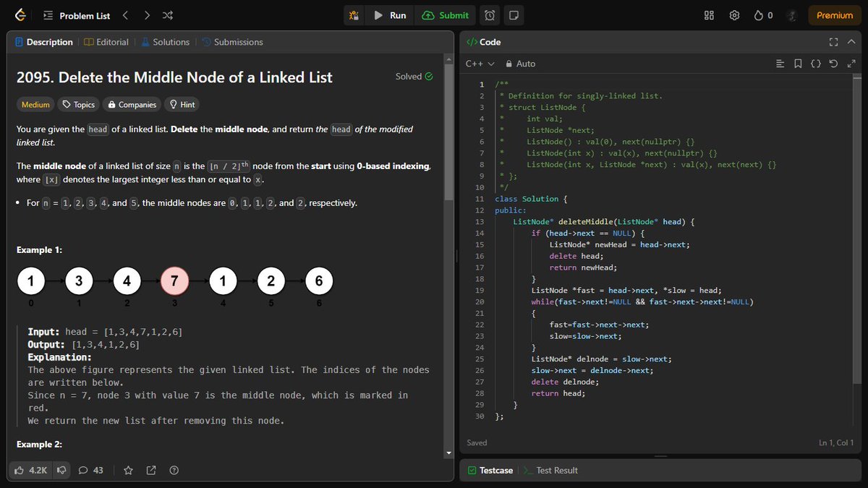Format the code with align icon
Screen dimensions: 868x488
coord(780,64)
